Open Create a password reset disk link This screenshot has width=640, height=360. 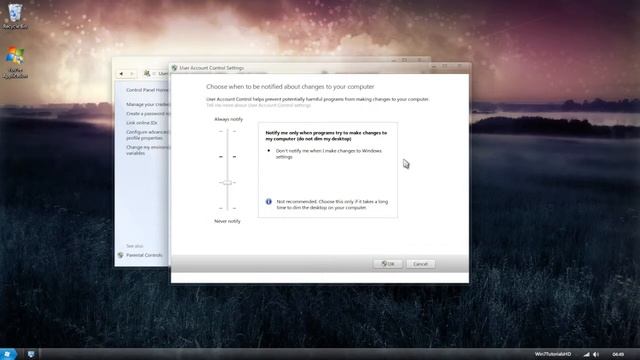[148, 113]
